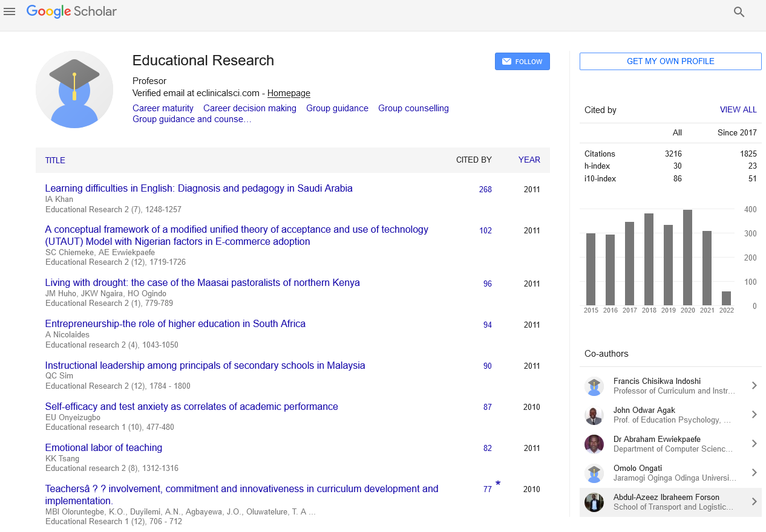Screen dimensions: 766x532
Task: Expand chevron next to Omolo Ongati
Action: 754,473
